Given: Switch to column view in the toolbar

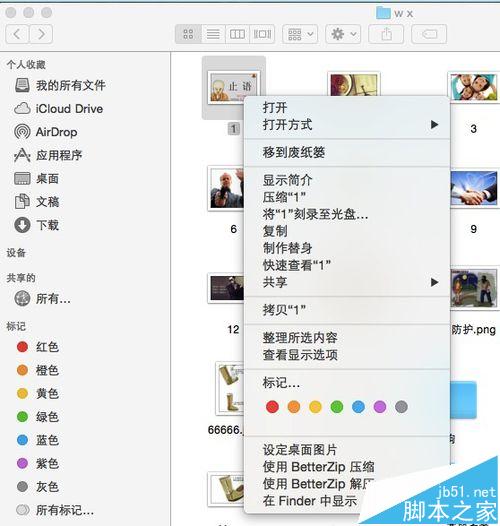Looking at the screenshot, I should click(237, 34).
